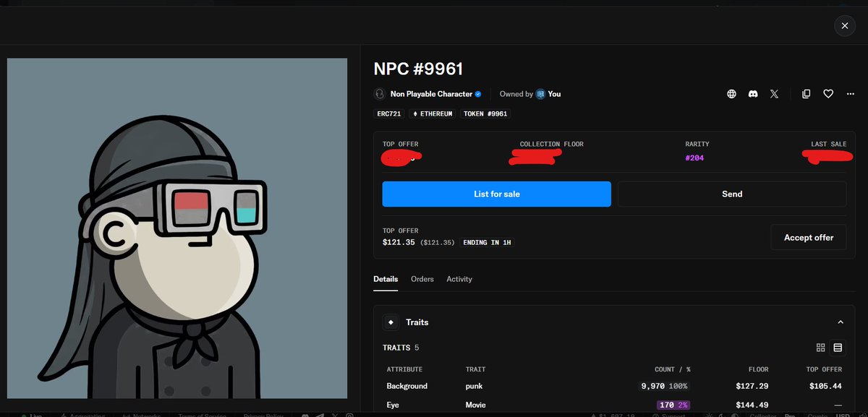The height and width of the screenshot is (417, 868).
Task: Open the collection website globe icon
Action: pos(732,94)
